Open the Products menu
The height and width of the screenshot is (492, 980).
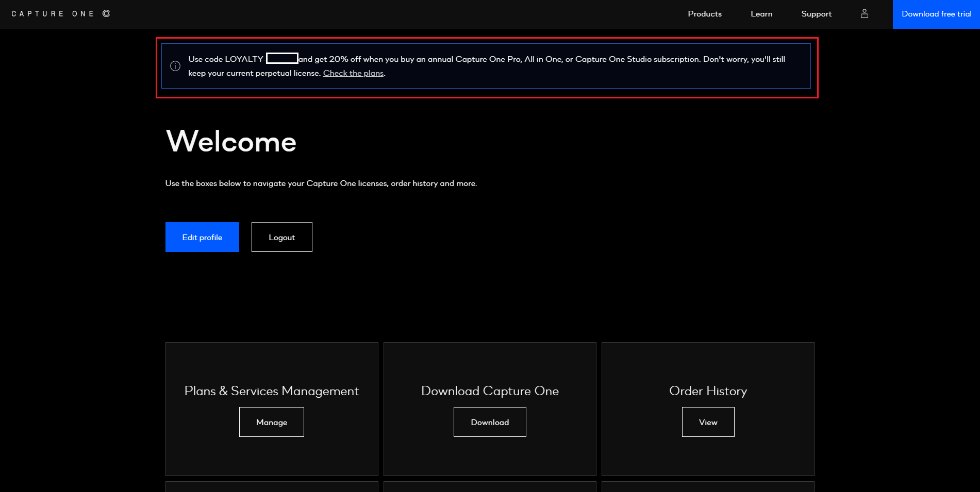pyautogui.click(x=705, y=14)
